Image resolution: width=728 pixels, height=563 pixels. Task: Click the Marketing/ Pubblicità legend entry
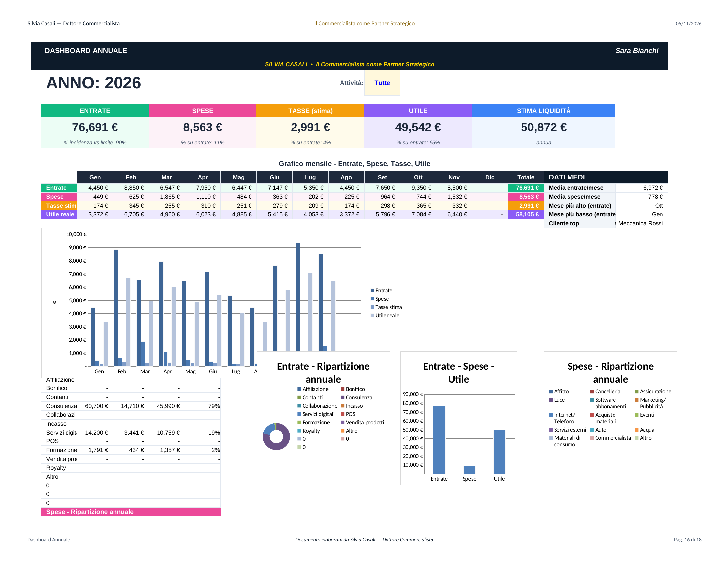click(x=650, y=403)
